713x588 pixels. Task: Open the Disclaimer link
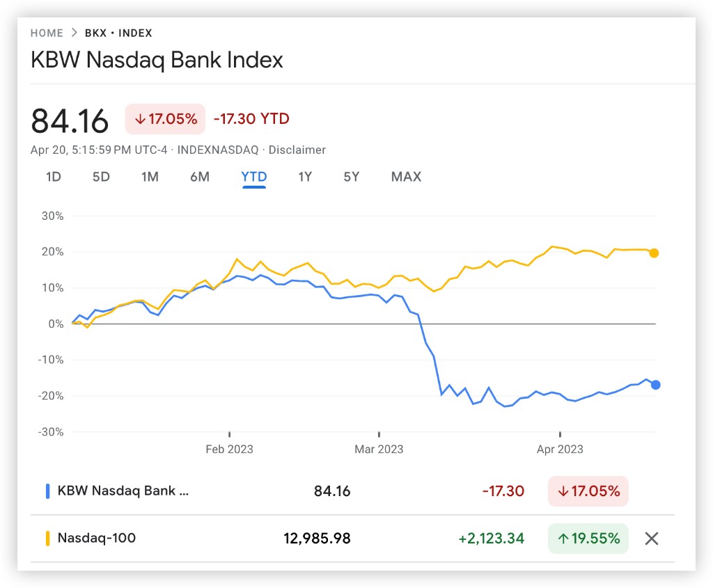297,150
